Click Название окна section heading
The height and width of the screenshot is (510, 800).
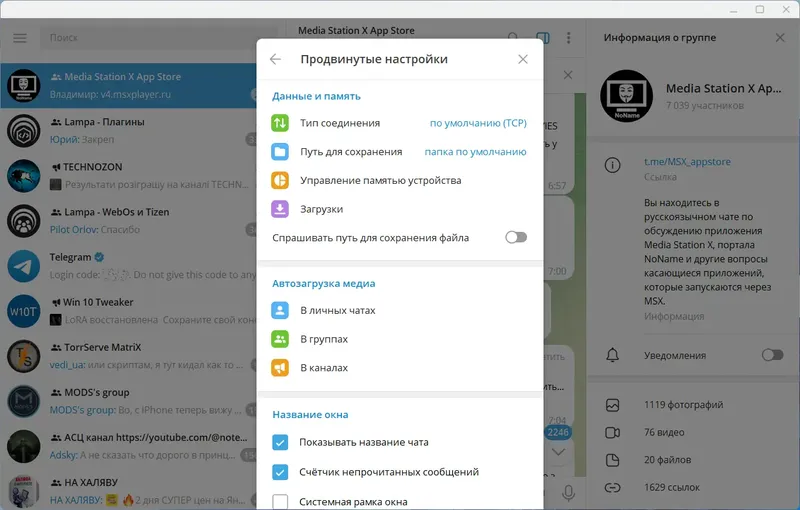point(310,415)
